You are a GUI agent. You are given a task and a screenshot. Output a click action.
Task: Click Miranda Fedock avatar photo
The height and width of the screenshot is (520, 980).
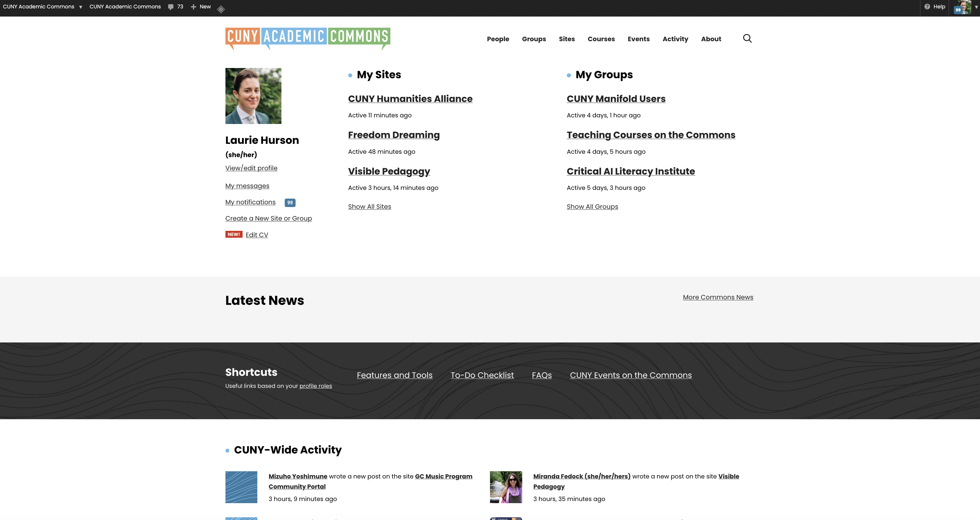tap(506, 487)
